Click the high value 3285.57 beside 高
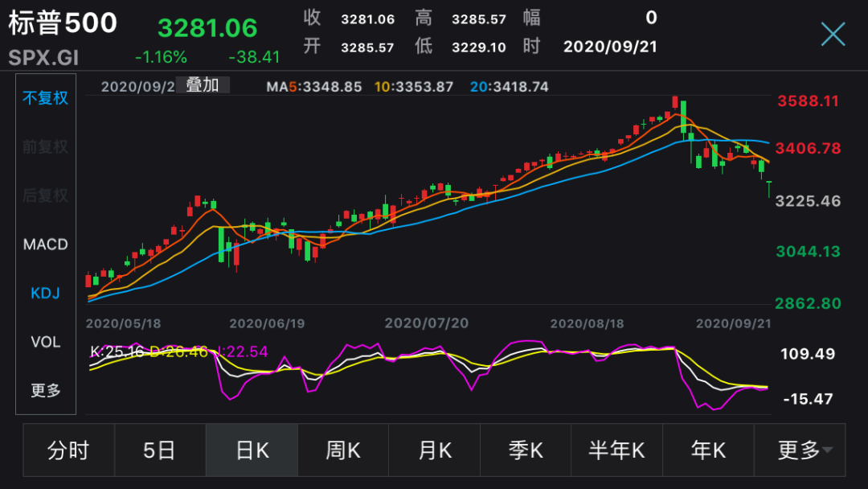The height and width of the screenshot is (489, 868). tap(479, 19)
